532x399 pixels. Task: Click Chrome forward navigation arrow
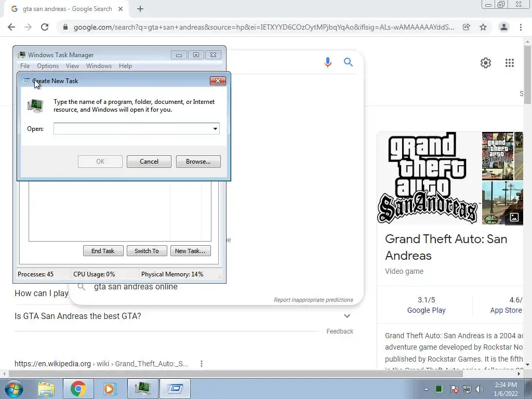28,27
